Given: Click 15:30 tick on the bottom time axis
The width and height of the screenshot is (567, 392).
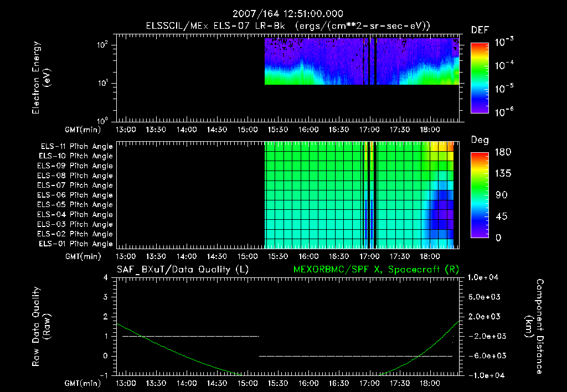Looking at the screenshot, I should [x=278, y=383].
